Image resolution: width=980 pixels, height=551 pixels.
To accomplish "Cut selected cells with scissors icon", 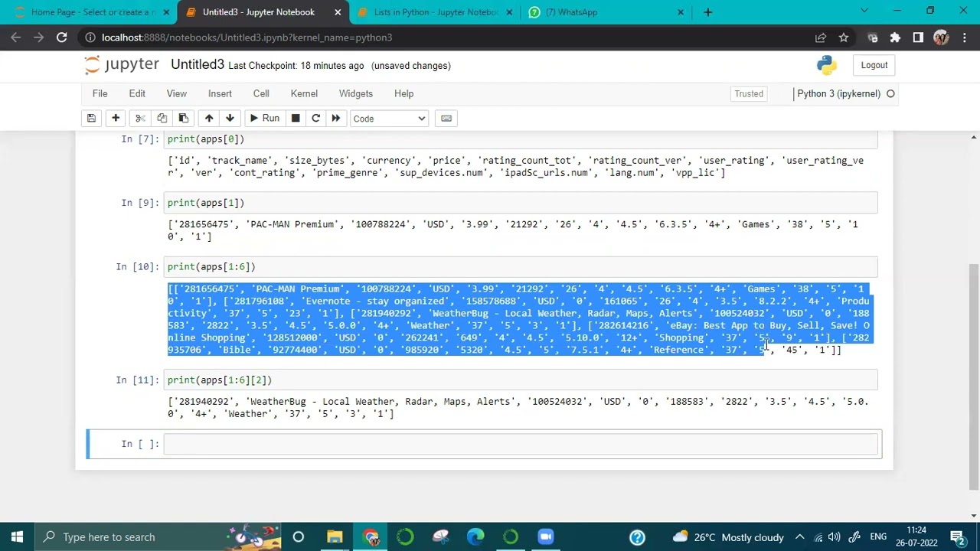I will 140,119.
